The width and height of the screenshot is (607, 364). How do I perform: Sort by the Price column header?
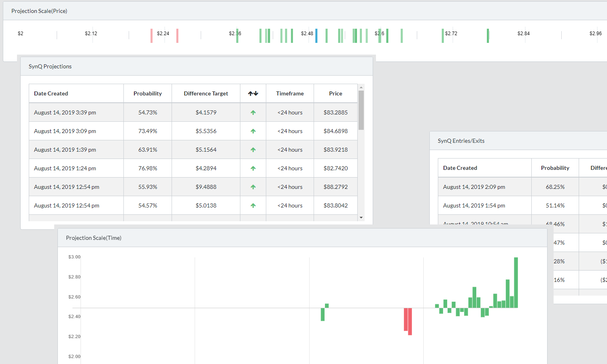[x=335, y=93]
